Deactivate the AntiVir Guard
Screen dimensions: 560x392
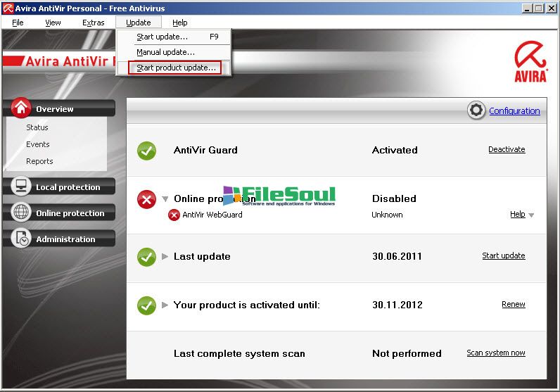pyautogui.click(x=506, y=149)
